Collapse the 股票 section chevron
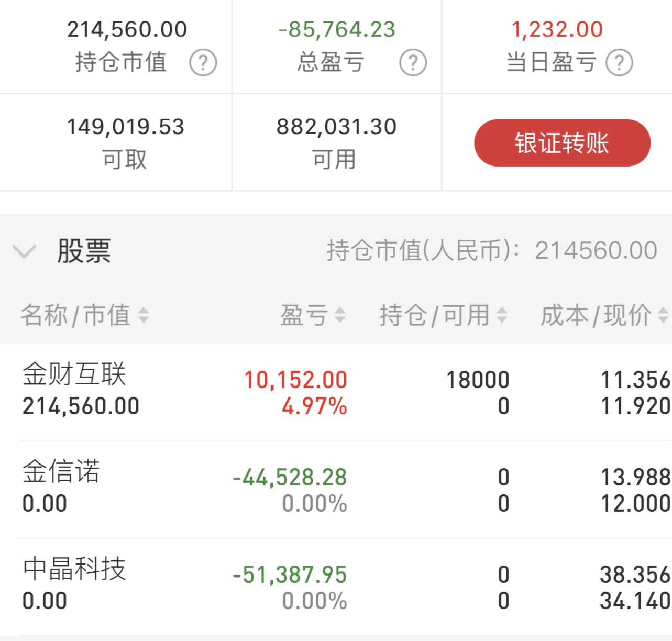Image resolution: width=672 pixels, height=641 pixels. (24, 251)
